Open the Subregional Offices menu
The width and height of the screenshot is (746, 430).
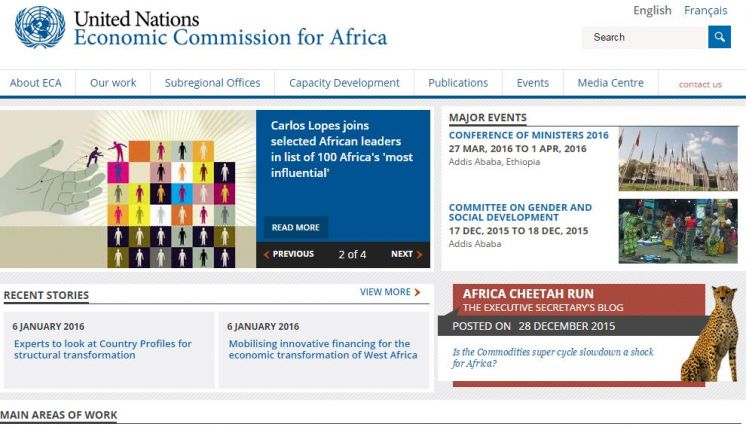[x=213, y=83]
